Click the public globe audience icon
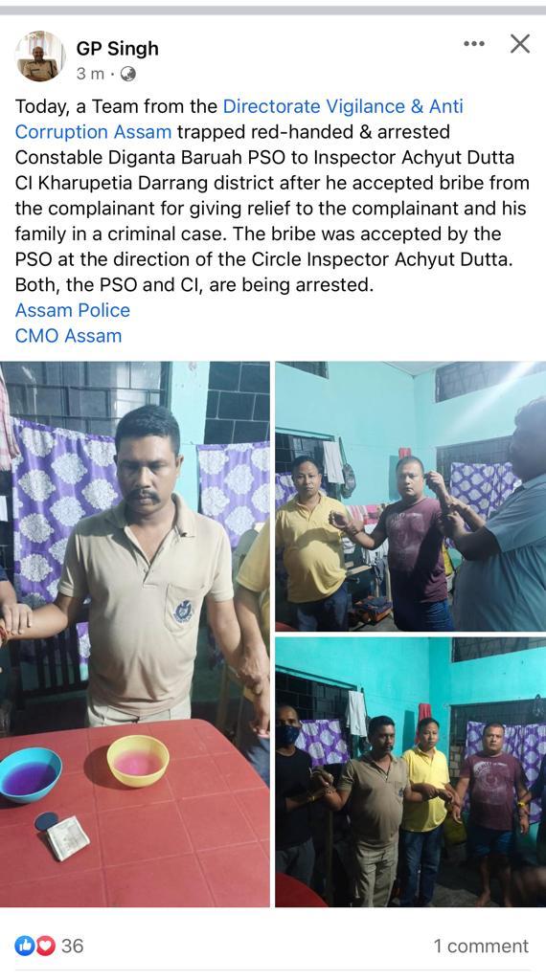 (128, 74)
